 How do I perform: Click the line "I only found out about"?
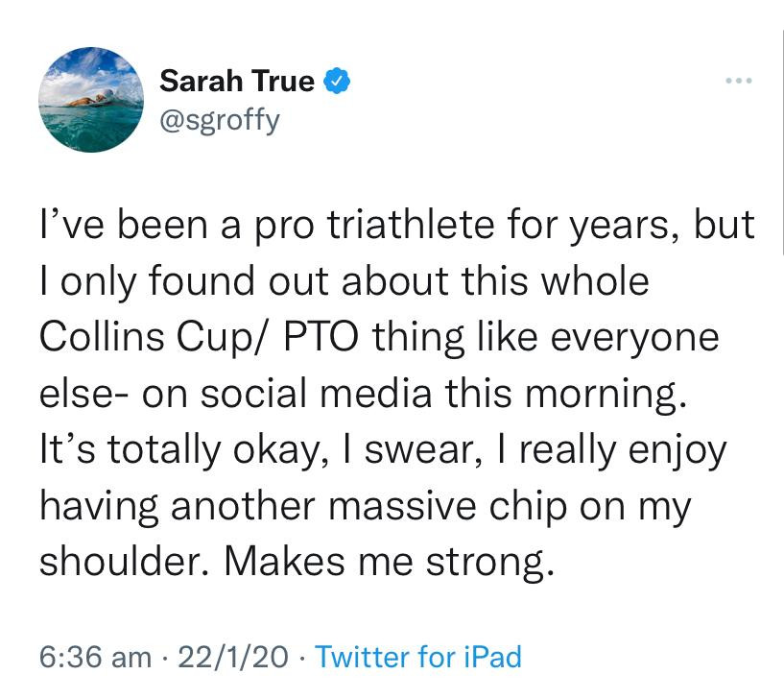(344, 281)
